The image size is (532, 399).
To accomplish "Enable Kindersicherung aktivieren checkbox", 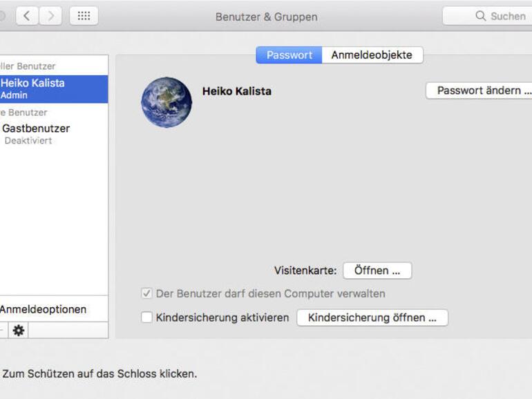I will pyautogui.click(x=146, y=318).
